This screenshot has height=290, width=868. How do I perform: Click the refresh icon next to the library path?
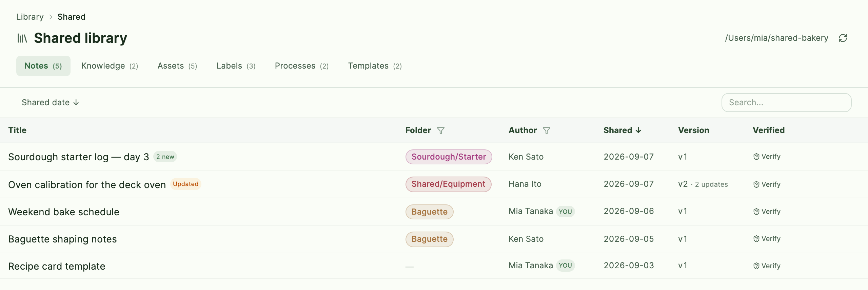coord(843,38)
